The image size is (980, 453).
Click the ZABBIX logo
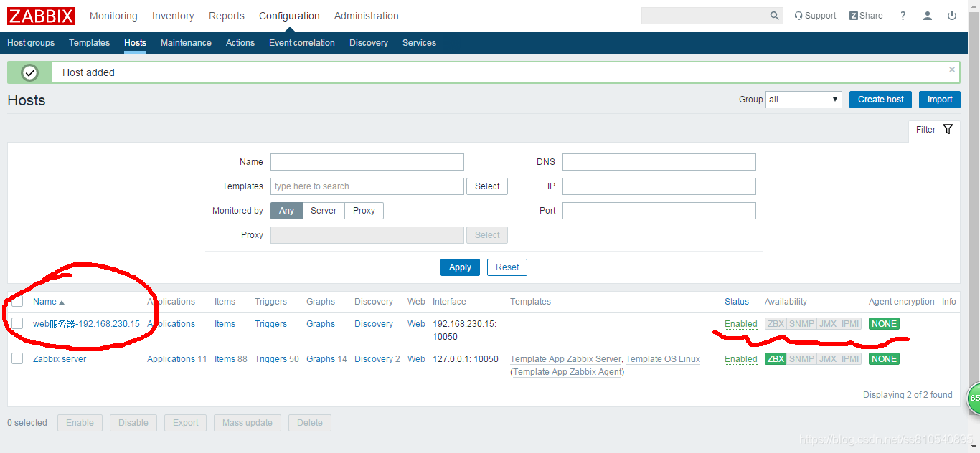tap(41, 15)
